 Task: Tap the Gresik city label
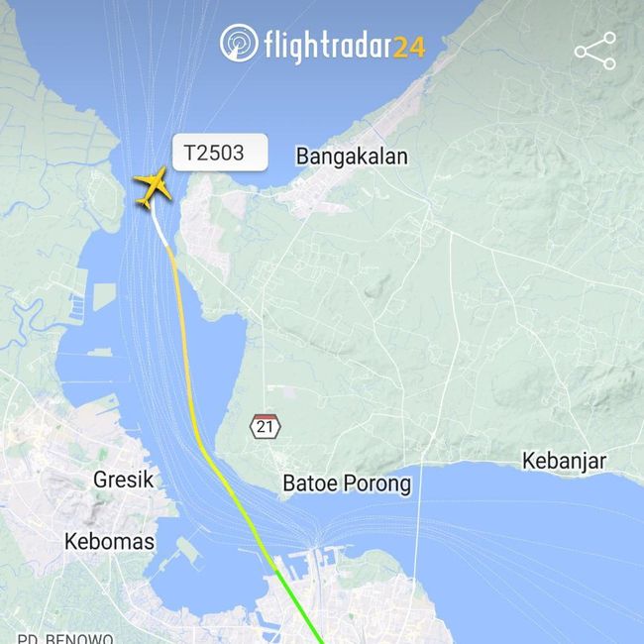click(123, 480)
